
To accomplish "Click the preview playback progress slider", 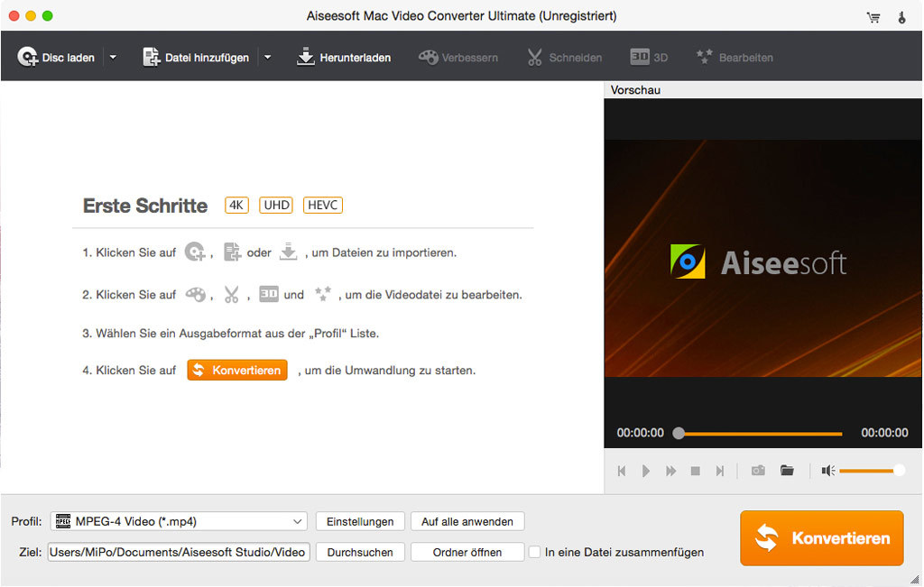I will point(758,434).
